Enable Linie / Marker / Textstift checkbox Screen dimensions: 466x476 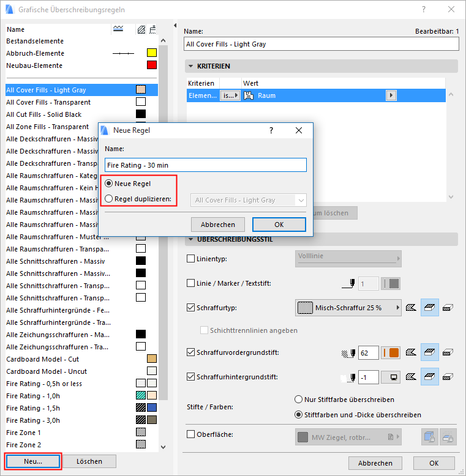(190, 283)
